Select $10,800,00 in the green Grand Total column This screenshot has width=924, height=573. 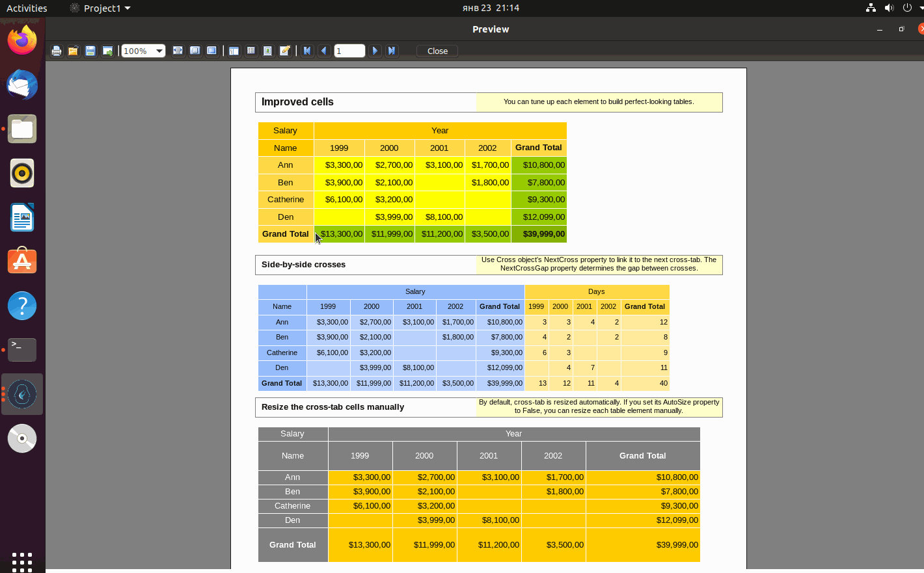(x=539, y=165)
